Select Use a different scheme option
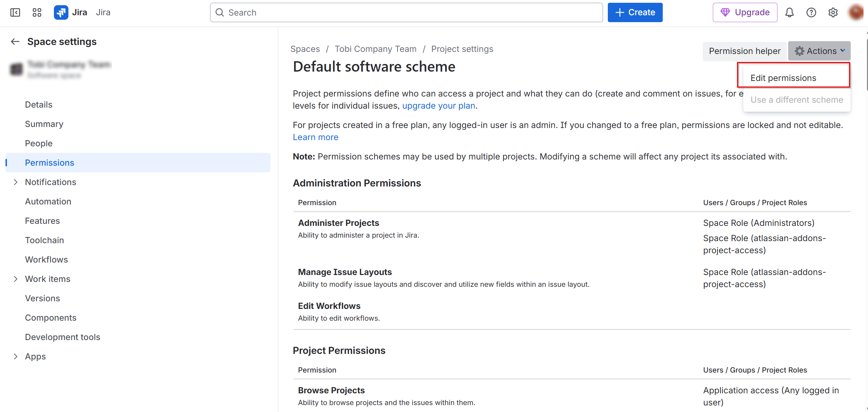868x412 pixels. coord(796,100)
